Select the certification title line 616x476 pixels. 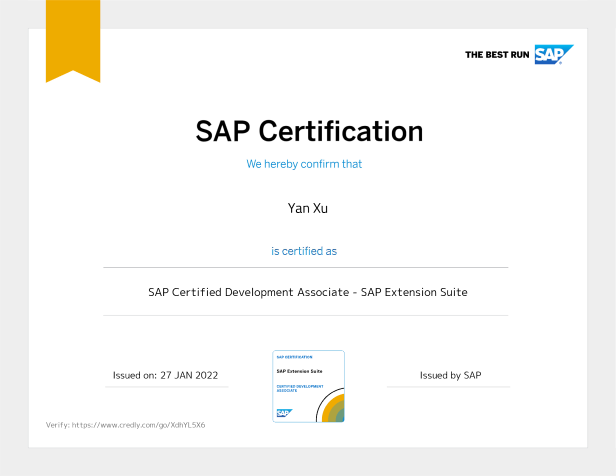pyautogui.click(x=308, y=292)
